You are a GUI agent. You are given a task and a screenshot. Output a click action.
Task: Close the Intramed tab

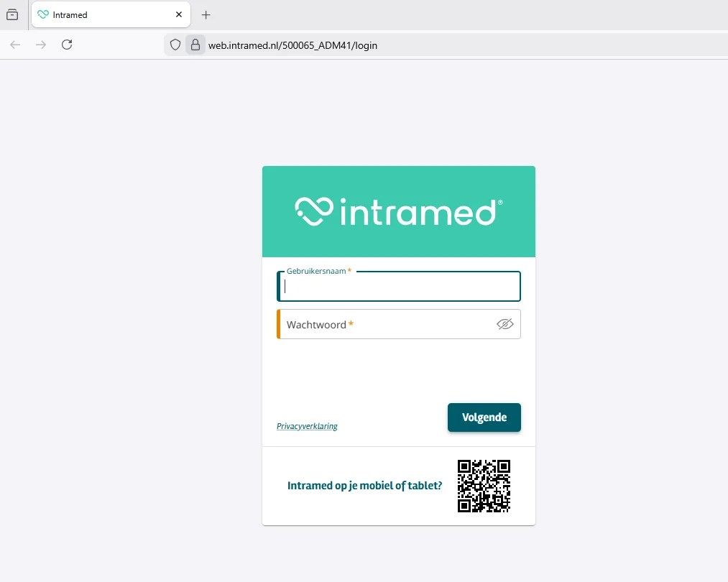point(178,14)
